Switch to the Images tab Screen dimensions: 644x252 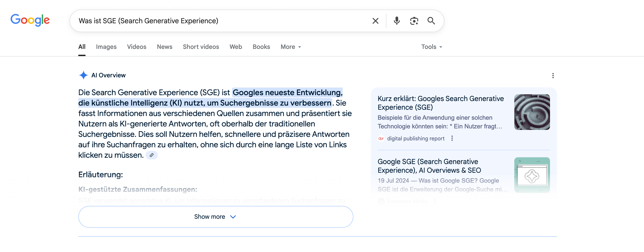[106, 47]
